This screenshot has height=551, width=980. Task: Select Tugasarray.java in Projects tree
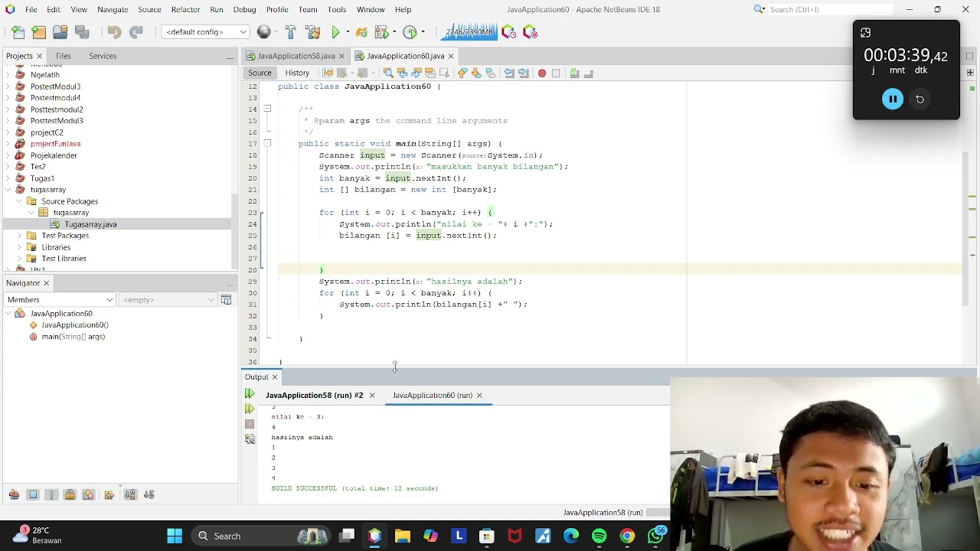pyautogui.click(x=90, y=224)
